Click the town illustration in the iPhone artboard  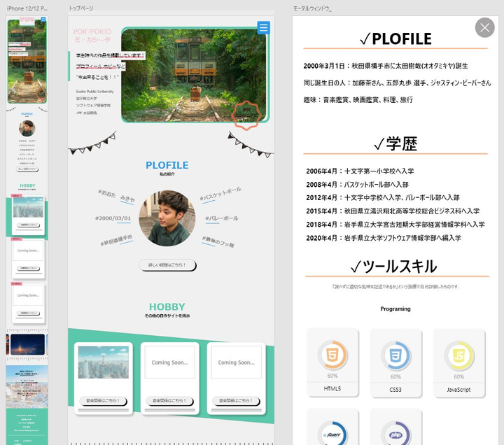[x=27, y=386]
